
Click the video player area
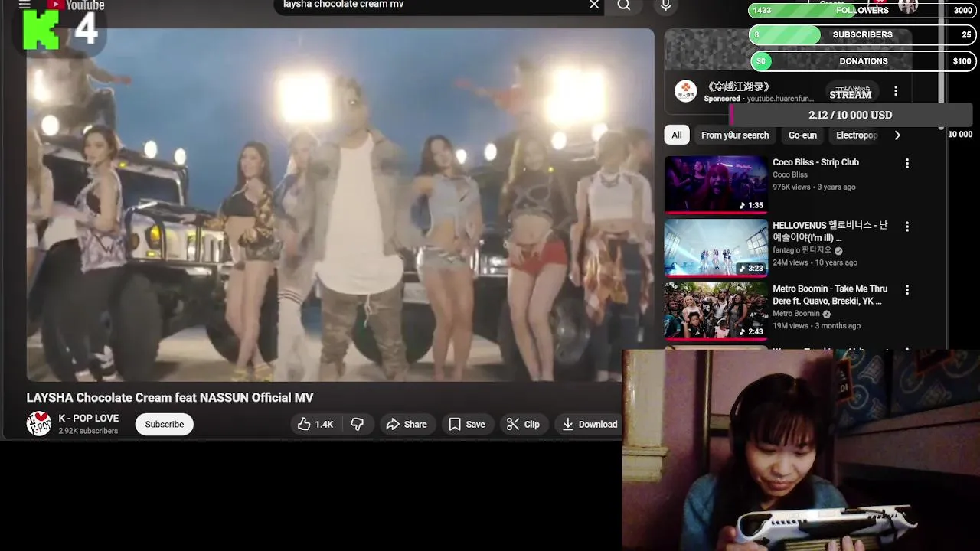tap(340, 204)
